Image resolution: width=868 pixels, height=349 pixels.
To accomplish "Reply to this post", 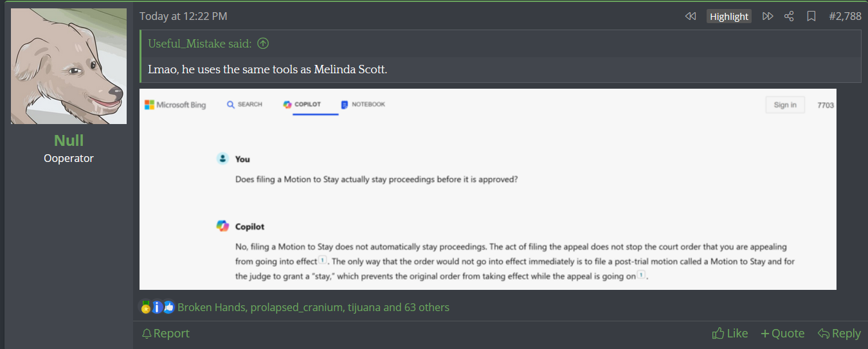I will 839,333.
